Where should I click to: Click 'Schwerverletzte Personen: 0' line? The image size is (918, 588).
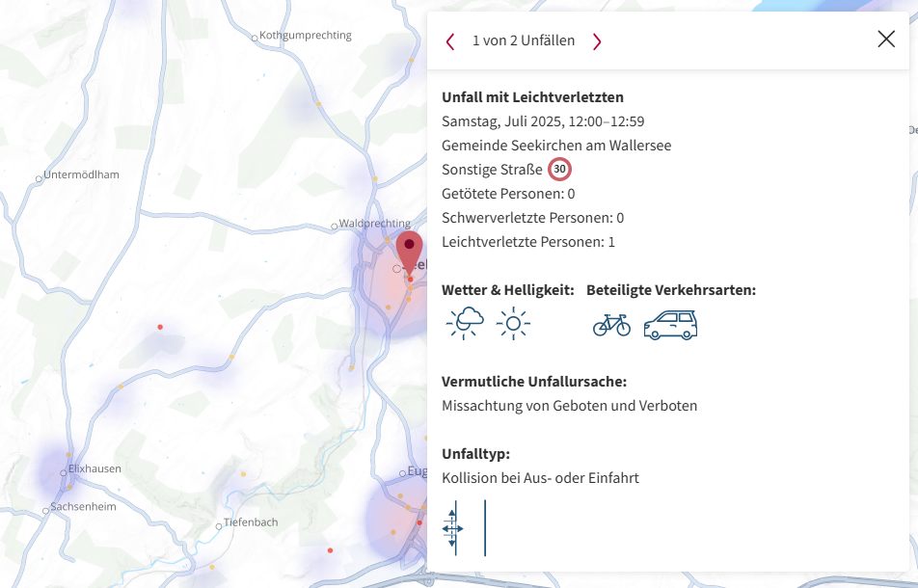pyautogui.click(x=532, y=218)
